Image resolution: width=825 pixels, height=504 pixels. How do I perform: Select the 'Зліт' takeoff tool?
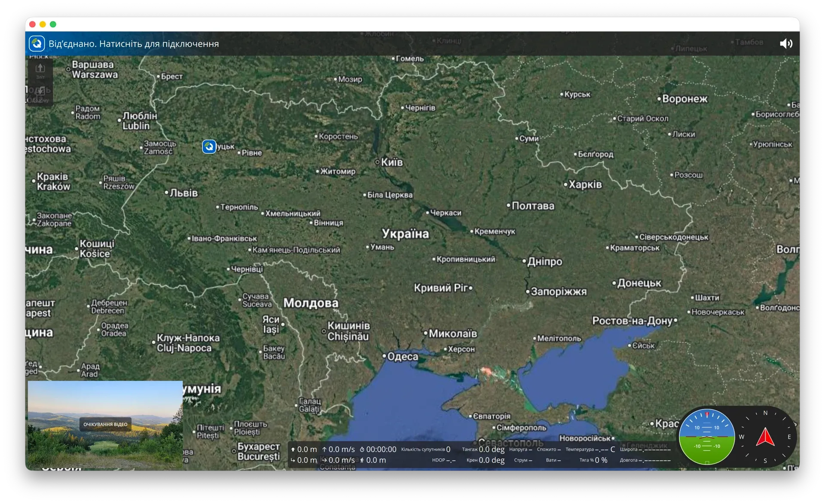pyautogui.click(x=40, y=71)
